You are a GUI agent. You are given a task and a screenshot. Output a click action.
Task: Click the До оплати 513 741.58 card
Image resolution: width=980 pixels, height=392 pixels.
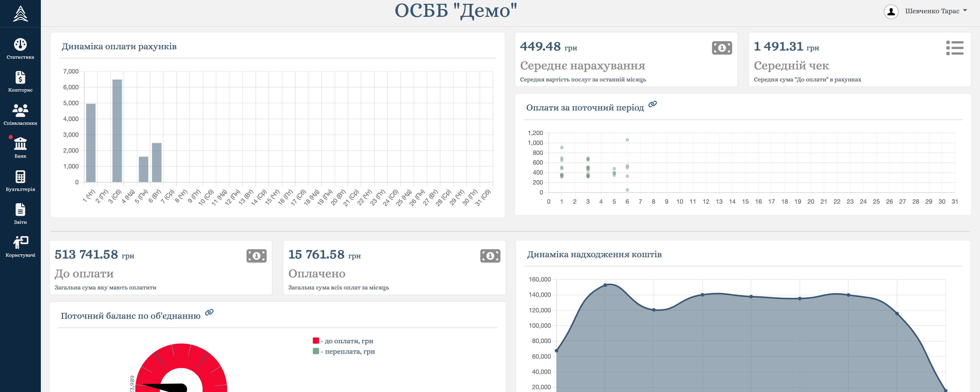point(161,267)
